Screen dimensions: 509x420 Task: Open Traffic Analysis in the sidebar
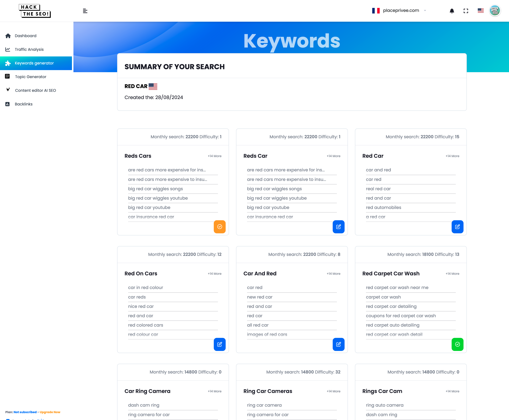29,49
